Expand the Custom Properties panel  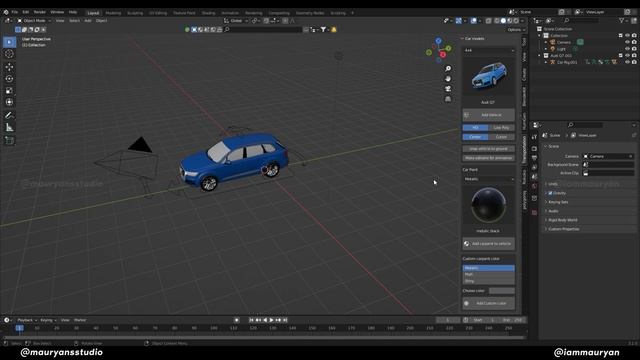pos(563,229)
